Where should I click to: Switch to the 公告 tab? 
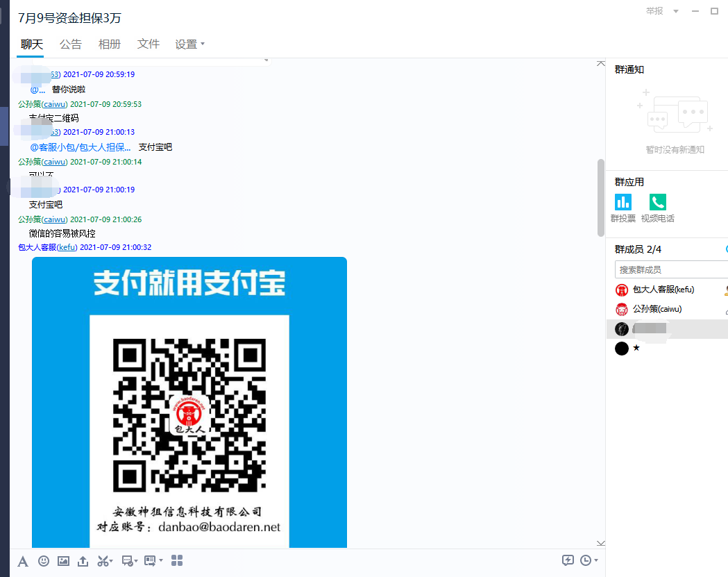pyautogui.click(x=71, y=44)
